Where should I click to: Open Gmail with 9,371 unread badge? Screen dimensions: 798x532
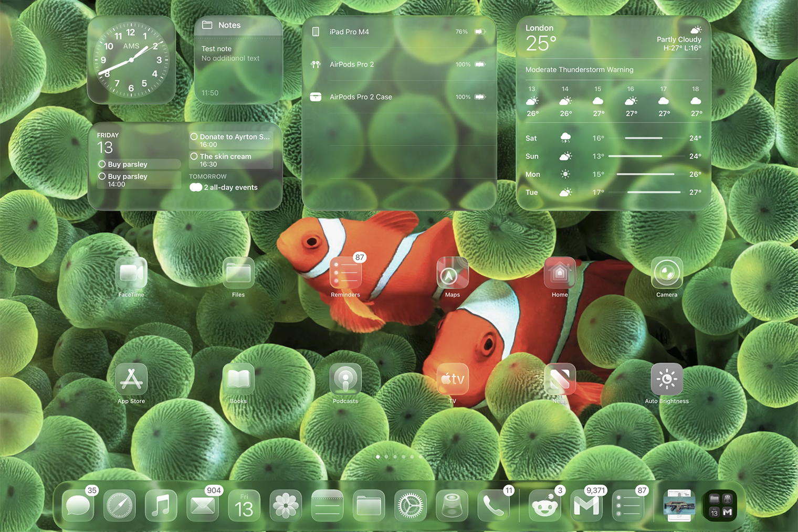(586, 506)
